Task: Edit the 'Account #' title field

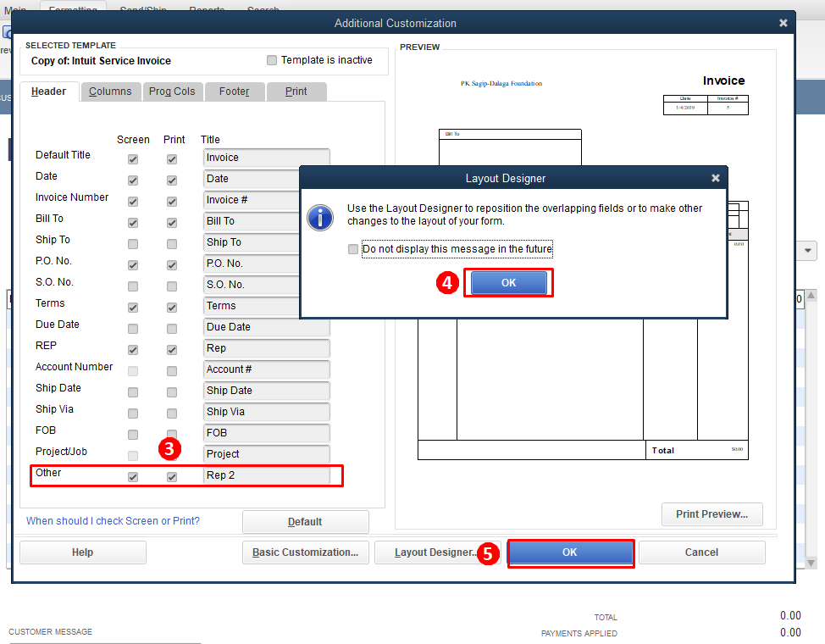Action: tap(266, 369)
